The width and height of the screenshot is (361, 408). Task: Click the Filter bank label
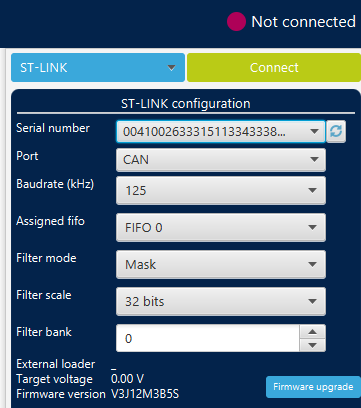tap(44, 332)
